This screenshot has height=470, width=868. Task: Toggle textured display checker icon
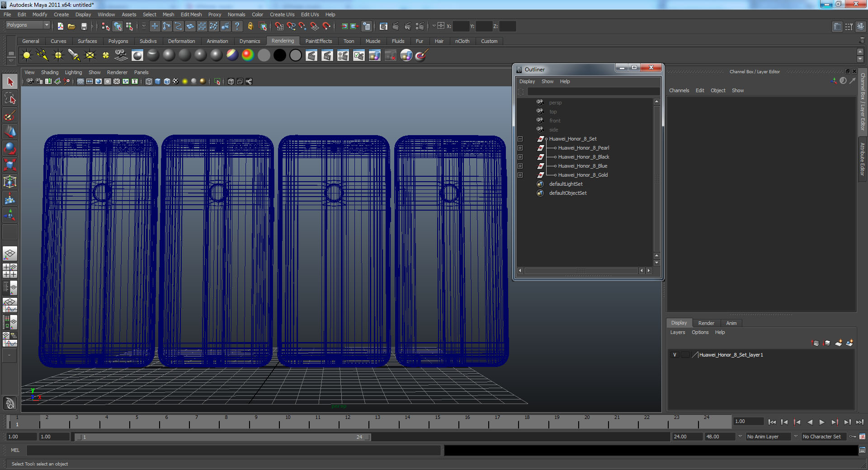coord(176,81)
